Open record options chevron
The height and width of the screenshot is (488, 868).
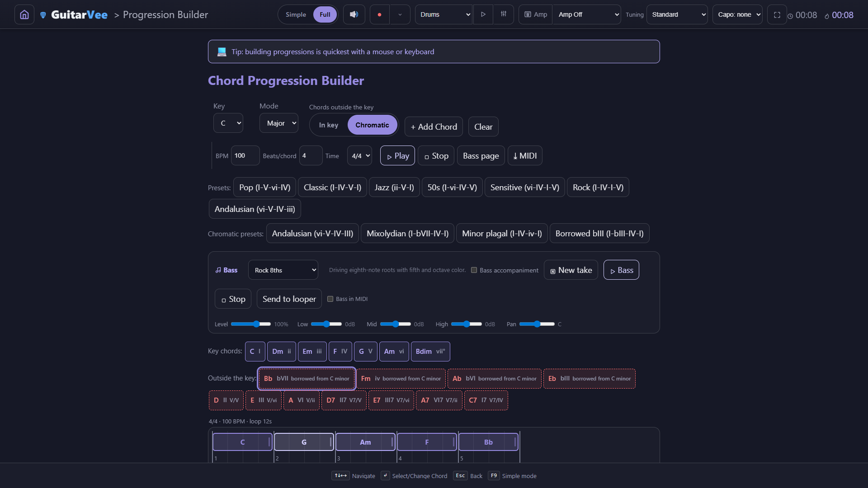click(400, 14)
